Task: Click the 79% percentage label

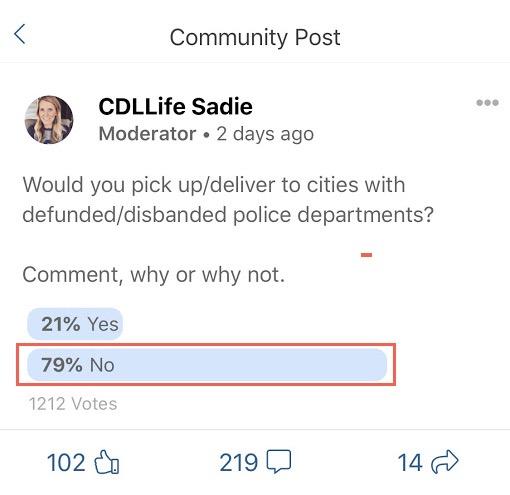Action: (x=62, y=365)
